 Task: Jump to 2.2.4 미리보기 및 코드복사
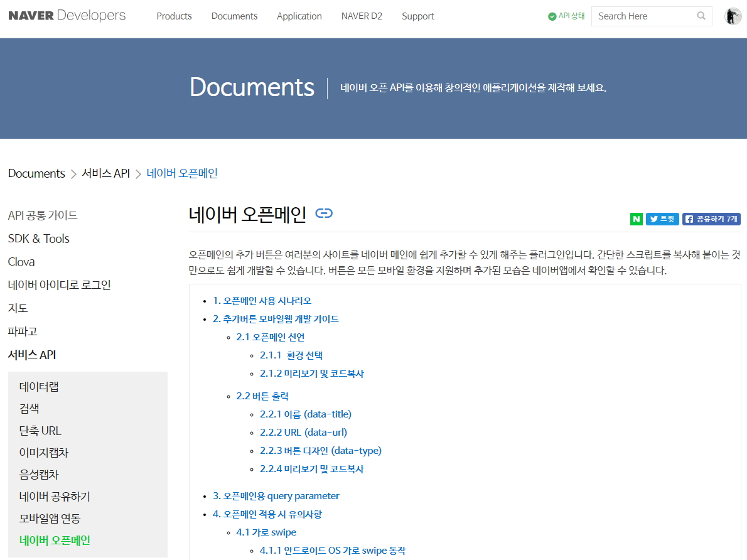312,468
